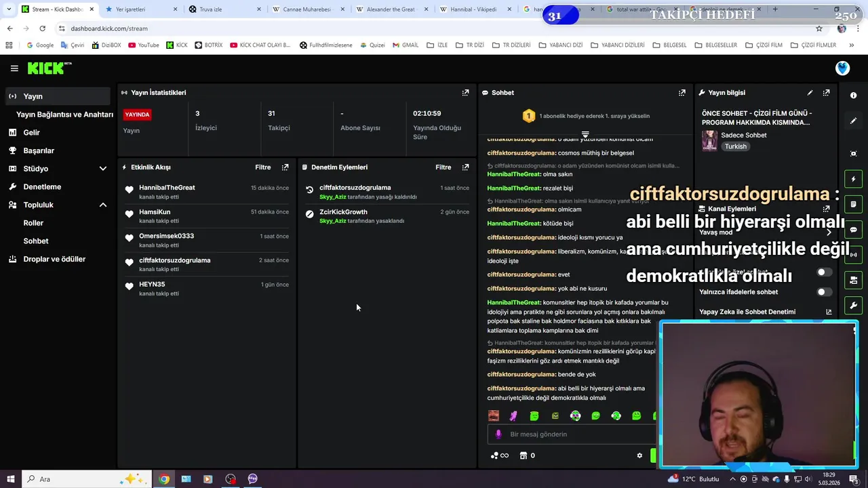The image size is (868, 488).
Task: Pop out the Sohbet chat panel
Action: pos(682,93)
